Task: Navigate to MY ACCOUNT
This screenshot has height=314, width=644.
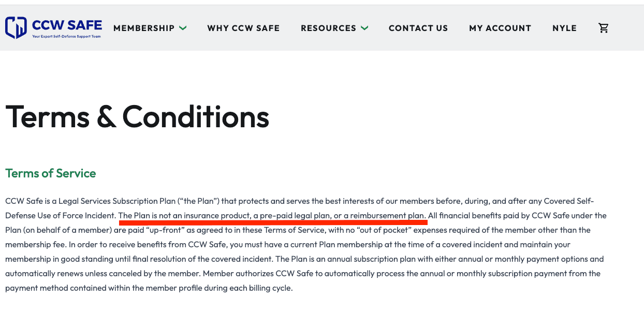Action: tap(500, 28)
